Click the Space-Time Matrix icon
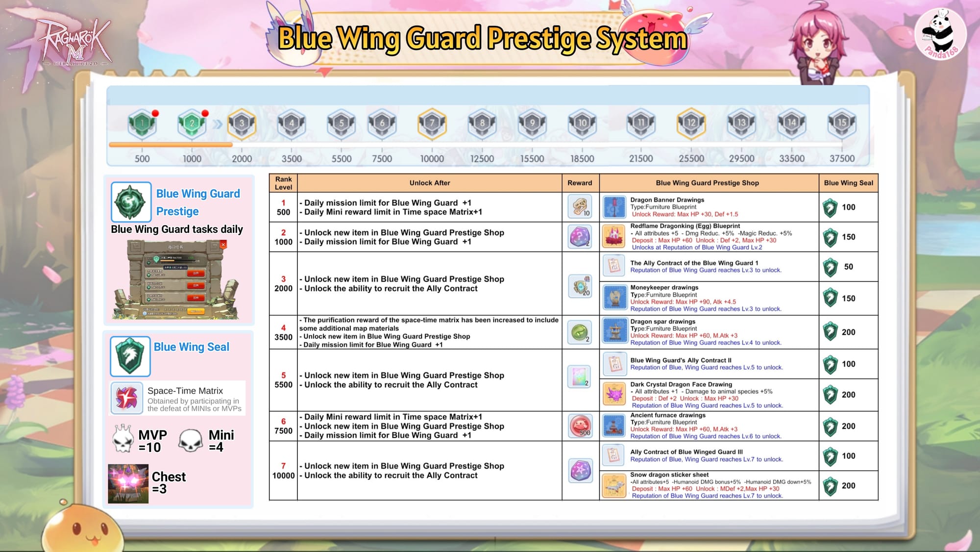The width and height of the screenshot is (980, 552). [127, 398]
